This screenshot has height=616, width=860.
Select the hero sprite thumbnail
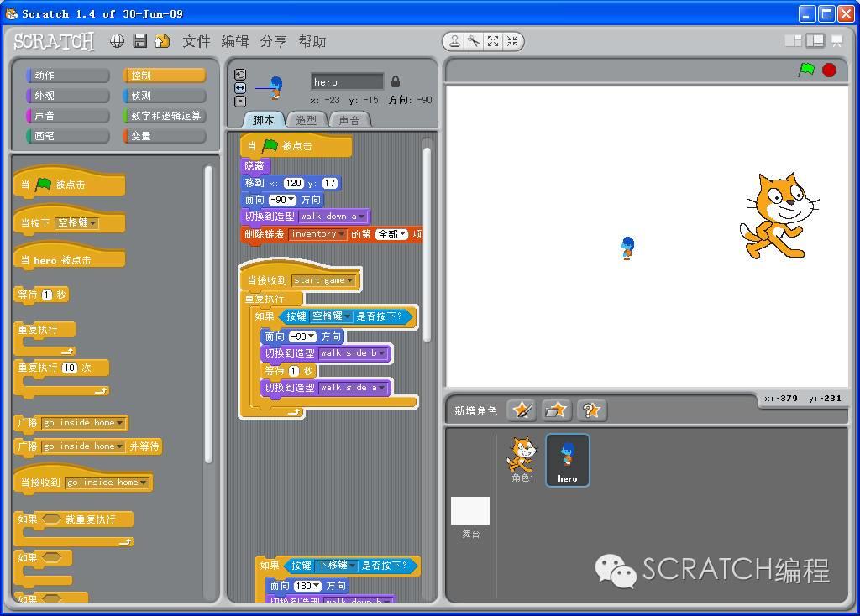(x=568, y=461)
